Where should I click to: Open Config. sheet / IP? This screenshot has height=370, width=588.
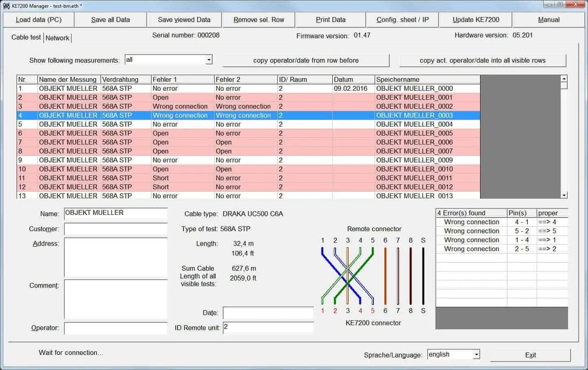click(x=402, y=20)
